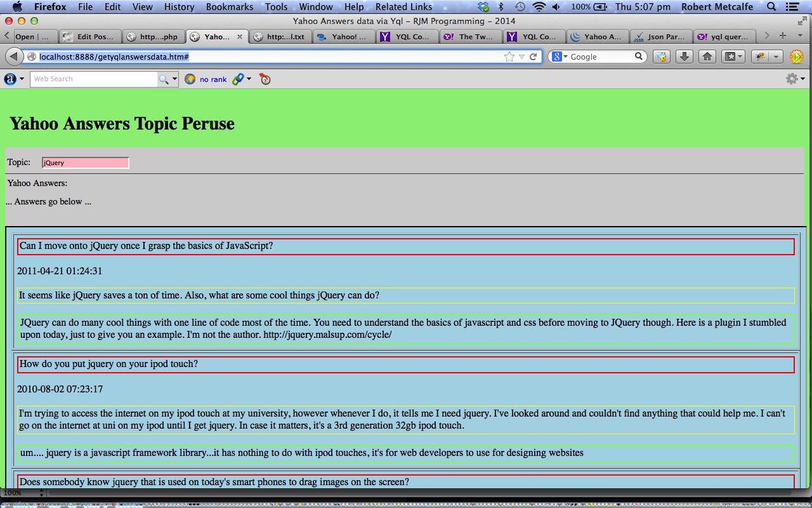Click question 'How do you put jquery'
Image resolution: width=812 pixels, height=508 pixels.
tap(108, 364)
